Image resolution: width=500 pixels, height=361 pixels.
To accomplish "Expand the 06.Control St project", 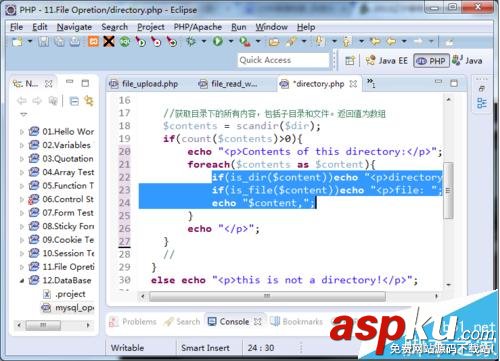I will (22, 199).
